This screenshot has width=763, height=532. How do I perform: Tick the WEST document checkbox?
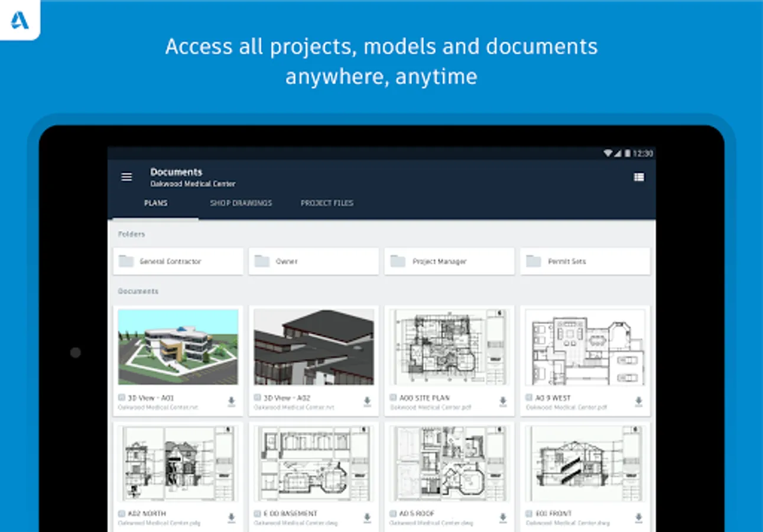pyautogui.click(x=530, y=398)
